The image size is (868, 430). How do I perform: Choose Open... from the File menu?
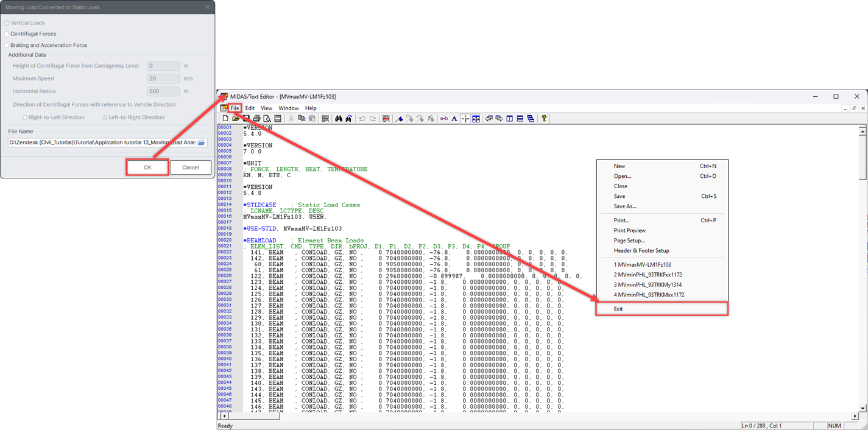pos(662,176)
